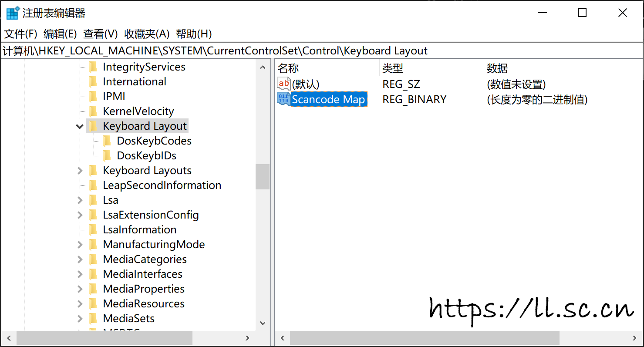Click the DosKeybCodes folder icon

tap(107, 141)
